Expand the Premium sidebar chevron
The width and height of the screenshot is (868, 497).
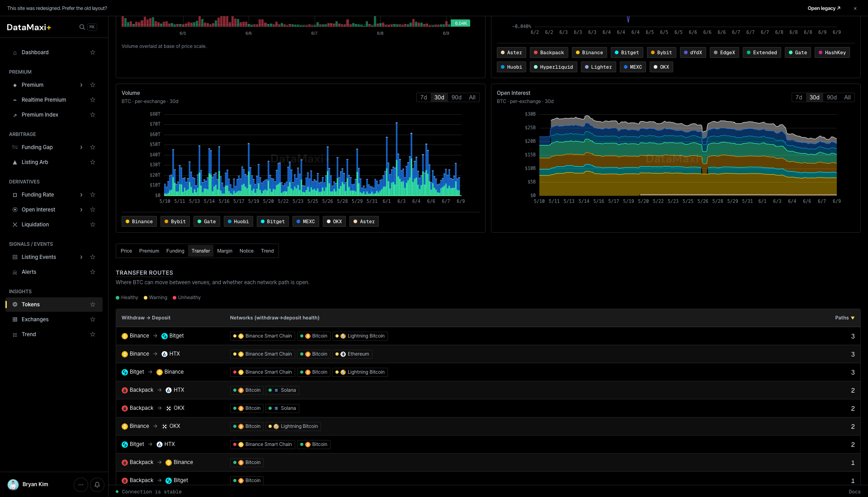pos(81,85)
